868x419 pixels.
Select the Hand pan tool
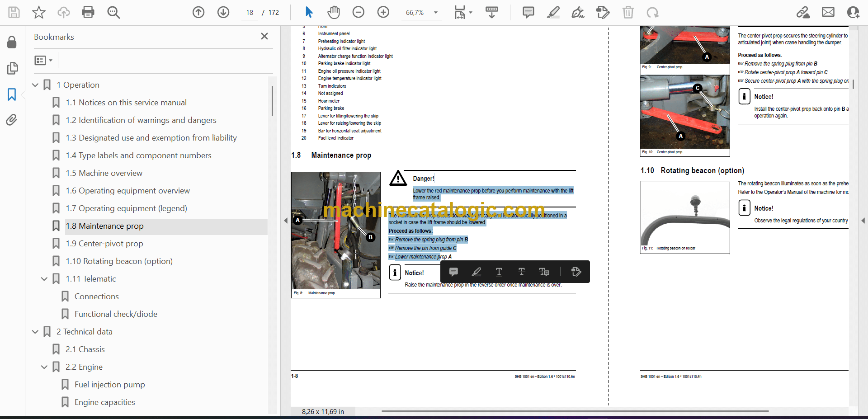(x=334, y=12)
